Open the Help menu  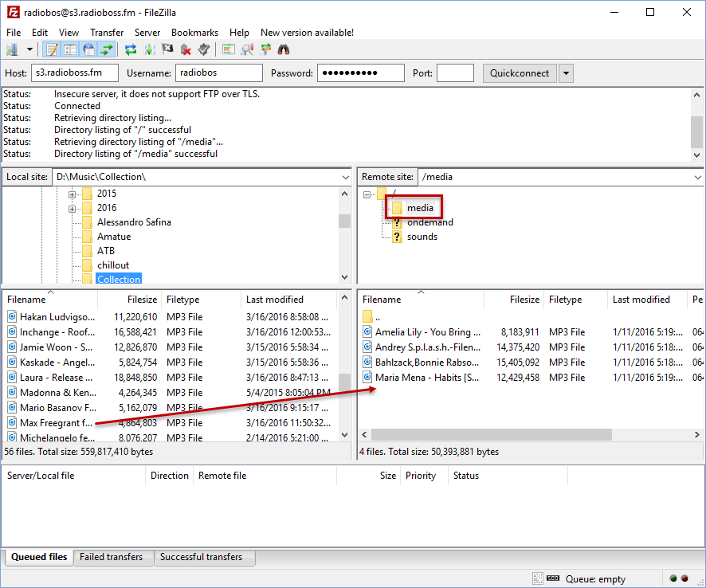(x=239, y=33)
